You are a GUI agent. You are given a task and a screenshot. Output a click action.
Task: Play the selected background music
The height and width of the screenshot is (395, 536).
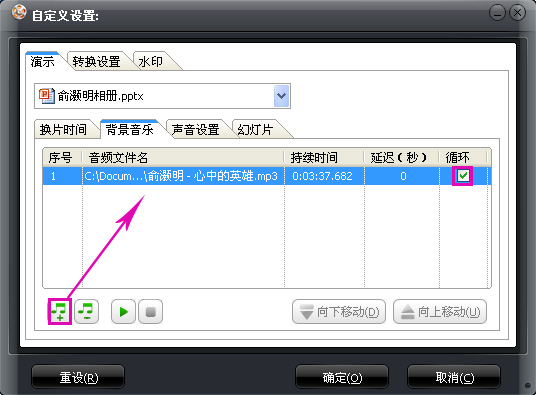point(123,311)
